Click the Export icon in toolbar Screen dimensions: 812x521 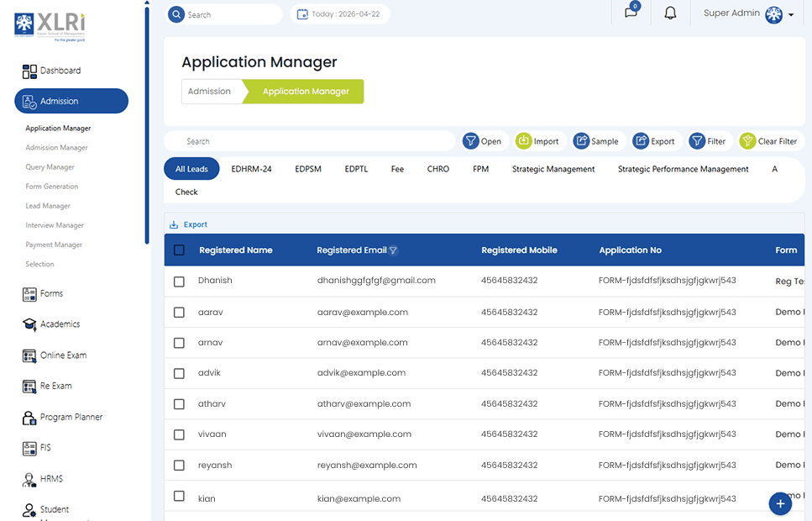click(641, 140)
